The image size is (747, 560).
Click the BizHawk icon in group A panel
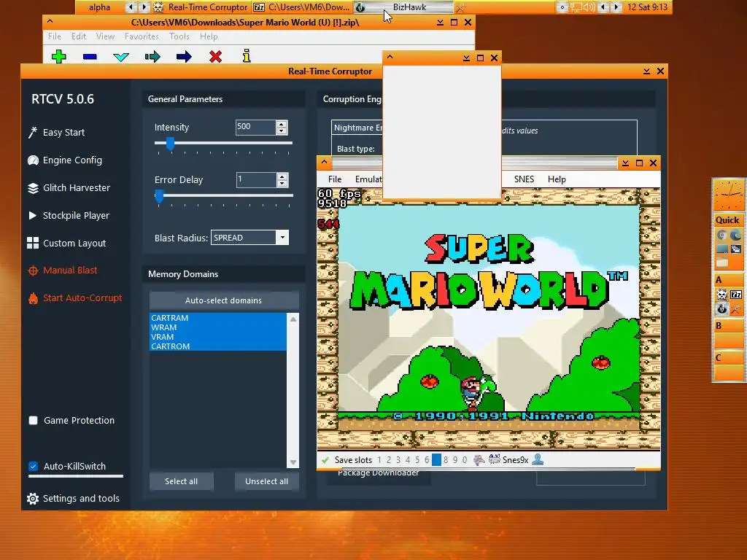[x=721, y=308]
